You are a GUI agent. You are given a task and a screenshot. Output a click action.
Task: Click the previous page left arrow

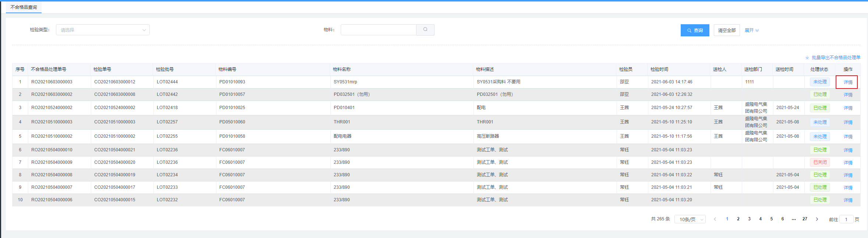click(x=715, y=219)
